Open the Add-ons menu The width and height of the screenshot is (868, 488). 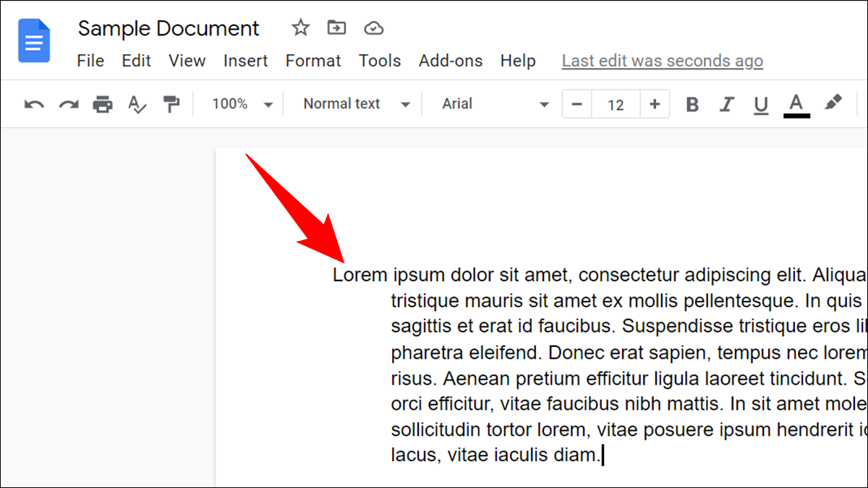tap(451, 61)
